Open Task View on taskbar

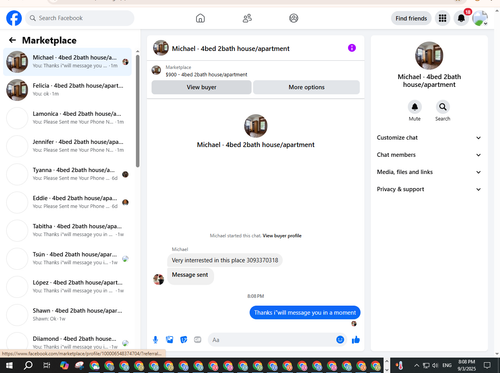[x=47, y=365]
